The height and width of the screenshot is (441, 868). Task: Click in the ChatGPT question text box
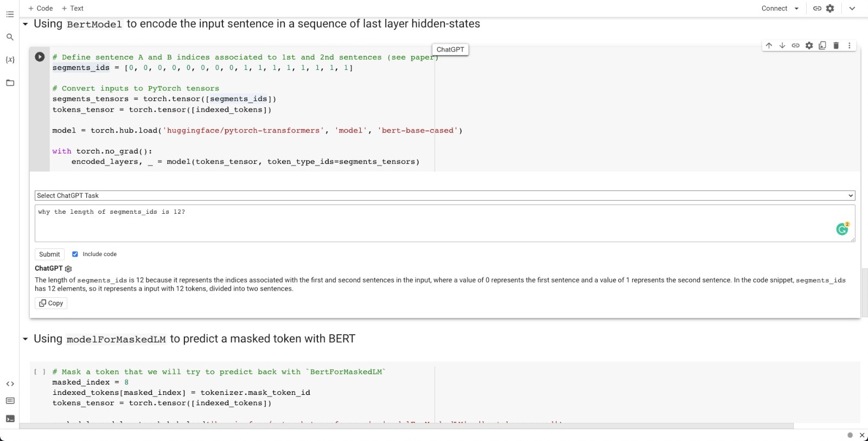coord(434,223)
